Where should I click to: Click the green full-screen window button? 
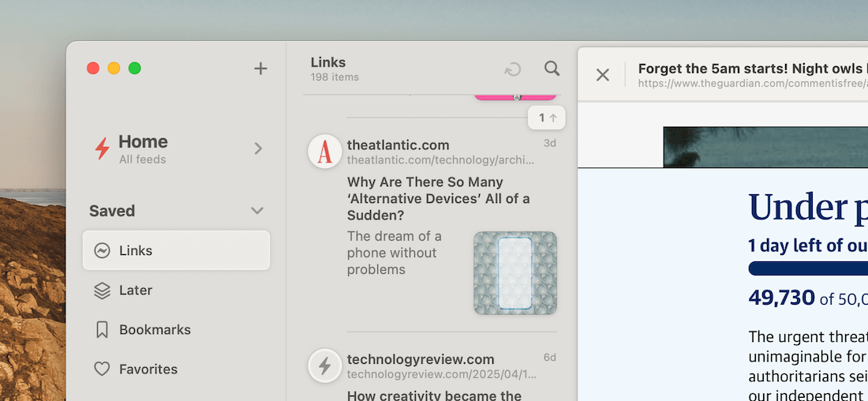tap(135, 68)
